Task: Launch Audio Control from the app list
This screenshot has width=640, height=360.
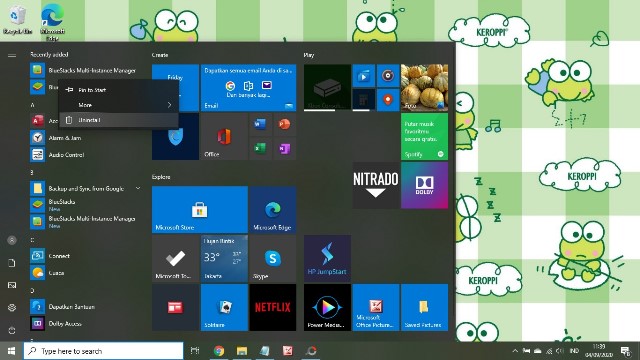Action: coord(87,155)
